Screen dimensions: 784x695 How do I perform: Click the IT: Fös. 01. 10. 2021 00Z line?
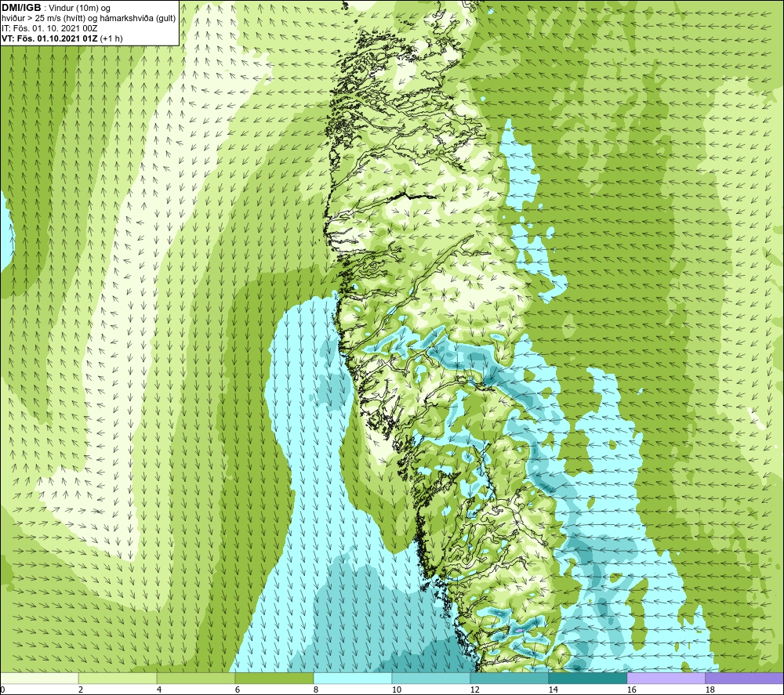[49, 28]
